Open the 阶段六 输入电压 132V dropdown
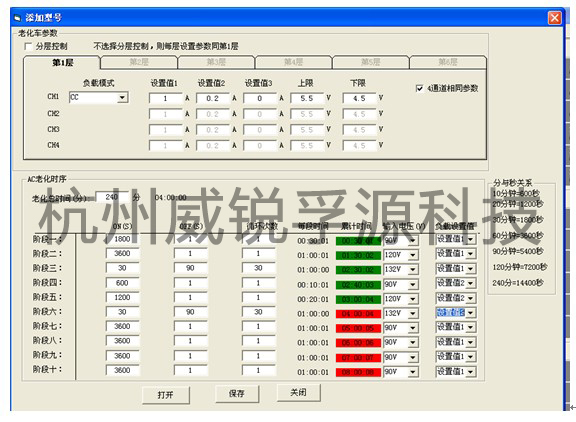576x422 pixels. [413, 313]
